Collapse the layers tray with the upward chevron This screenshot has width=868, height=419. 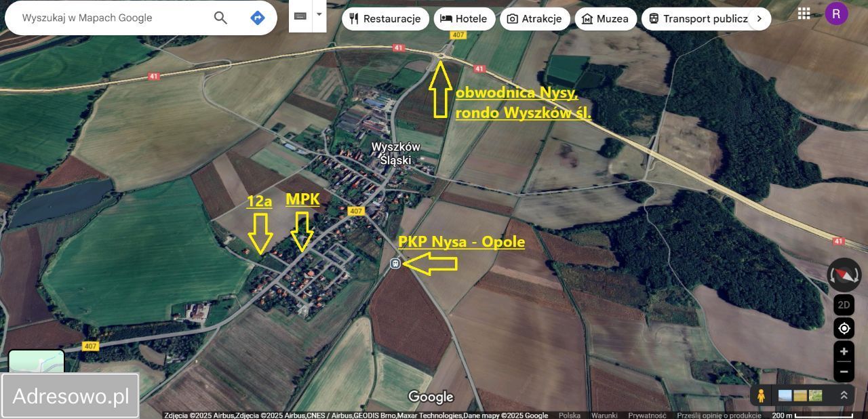pos(844,394)
